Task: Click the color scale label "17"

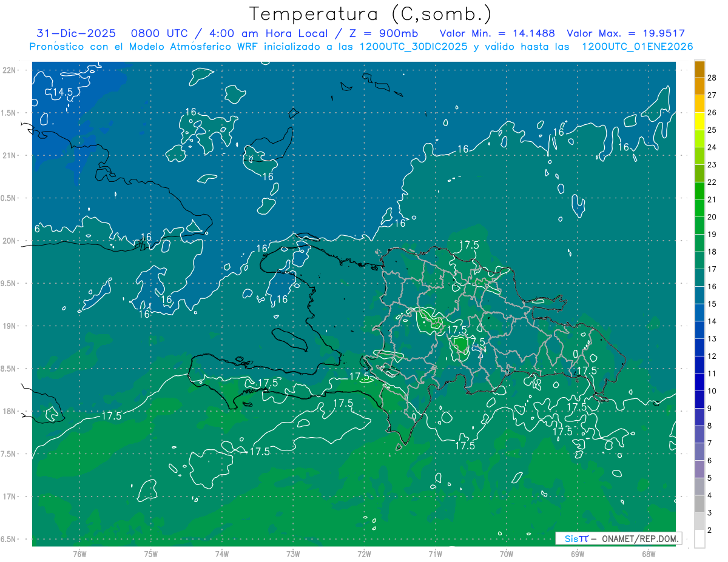Action: [x=712, y=269]
